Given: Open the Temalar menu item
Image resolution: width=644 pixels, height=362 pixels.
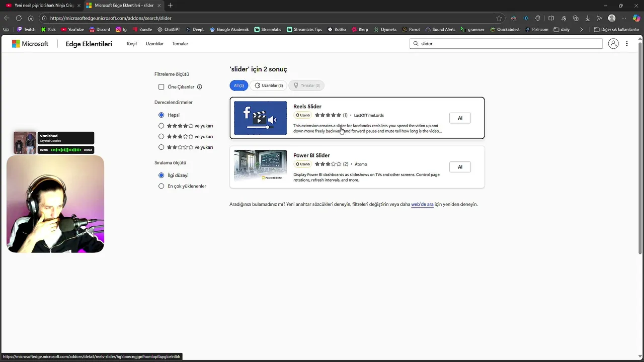Looking at the screenshot, I should [x=180, y=44].
